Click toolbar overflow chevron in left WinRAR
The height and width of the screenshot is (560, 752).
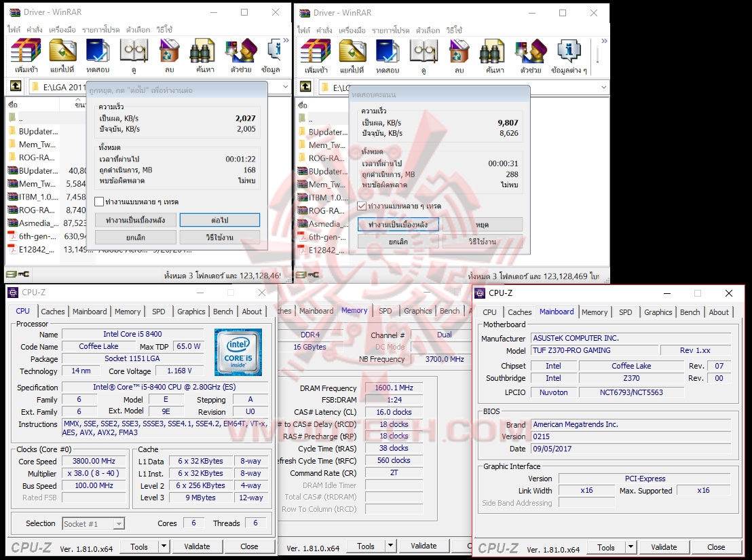pyautogui.click(x=286, y=40)
